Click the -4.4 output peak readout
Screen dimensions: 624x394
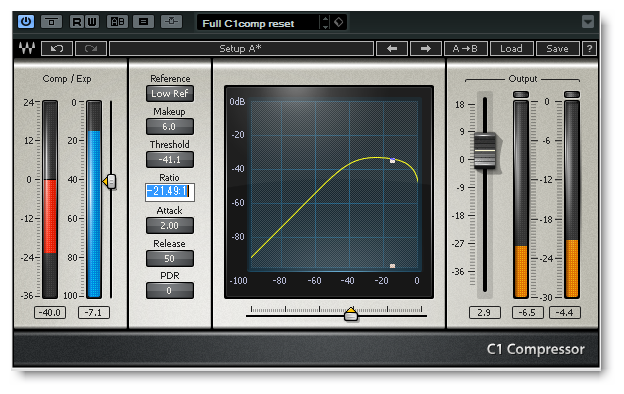(565, 313)
